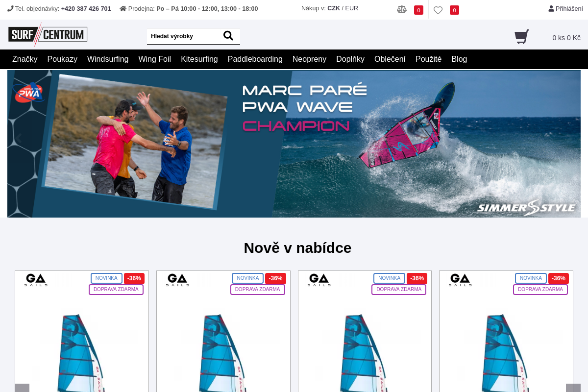Switch shopping currency to EUR
Image resolution: width=588 pixels, height=392 pixels.
(x=352, y=8)
